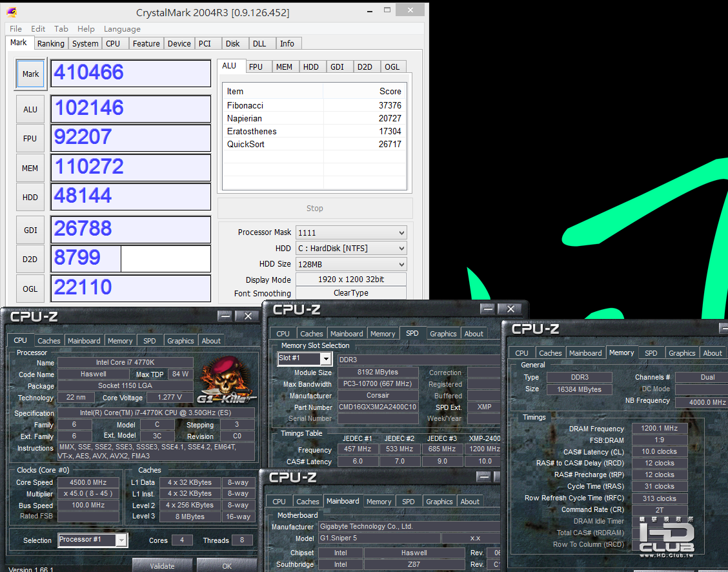Open Caches tab in CPU-Z Mainboard window

[x=308, y=502]
